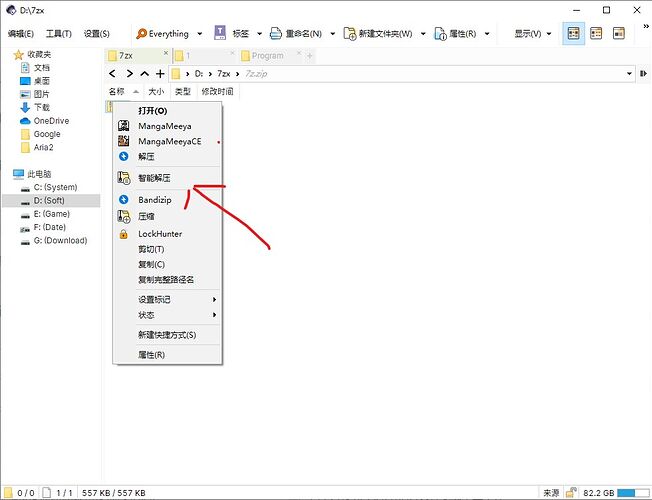Viewport: 652px width, 500px height.
Task: Open drive C: (System)
Action: [49, 188]
